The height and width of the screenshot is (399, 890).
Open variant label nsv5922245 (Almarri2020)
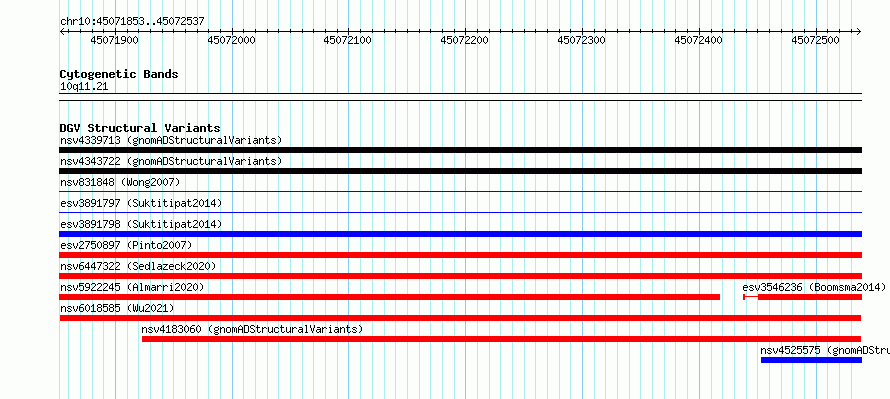point(132,287)
